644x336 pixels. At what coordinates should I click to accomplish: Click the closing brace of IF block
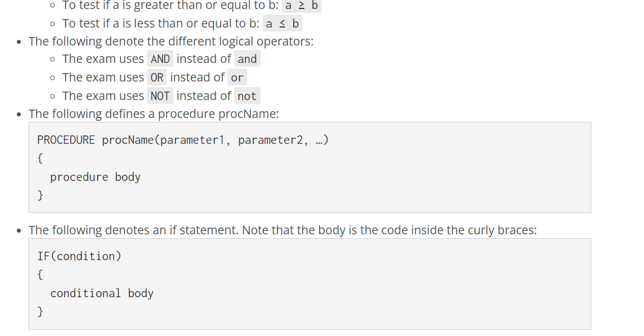point(40,311)
